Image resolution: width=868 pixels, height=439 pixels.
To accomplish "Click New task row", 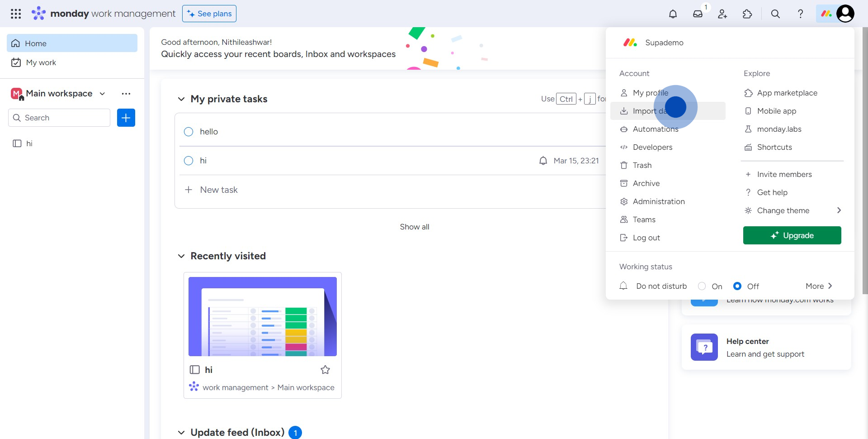I will (x=391, y=190).
